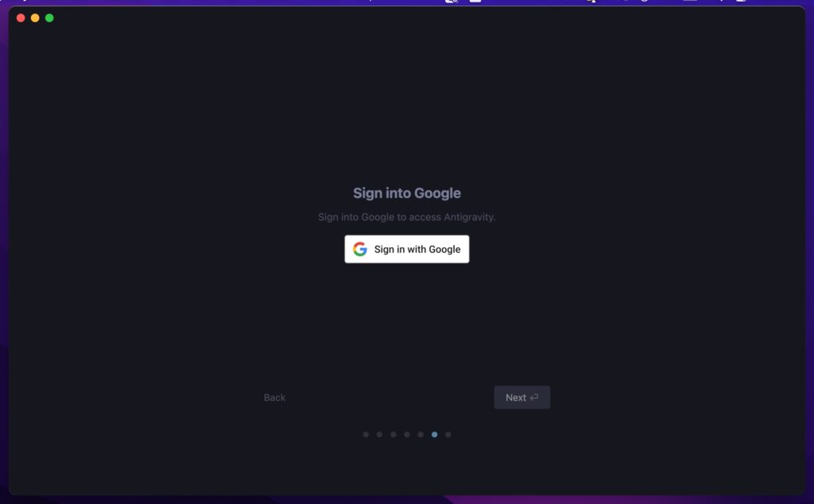The height and width of the screenshot is (504, 814).
Task: Click the word 'Antigravity' in the subtitle
Action: (x=468, y=217)
